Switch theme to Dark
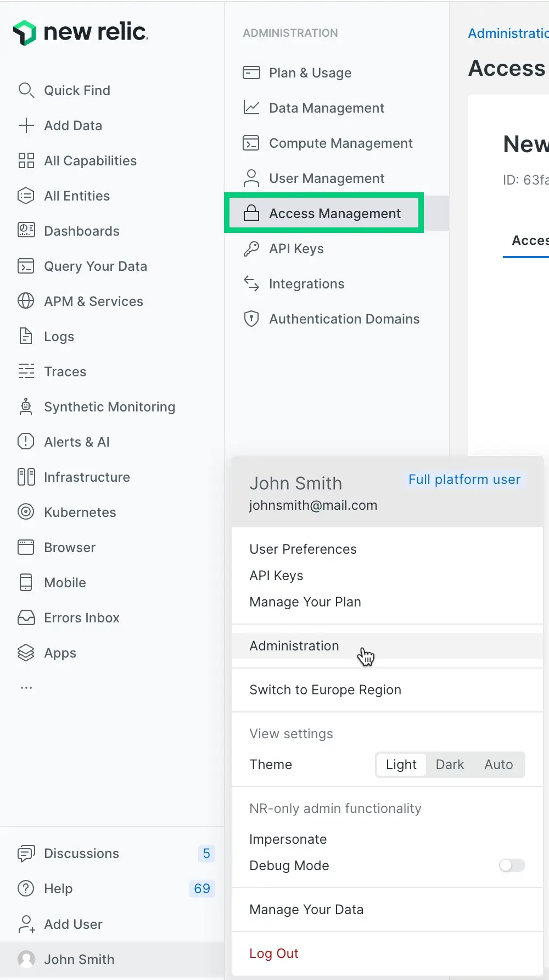The image size is (549, 980). [x=450, y=765]
